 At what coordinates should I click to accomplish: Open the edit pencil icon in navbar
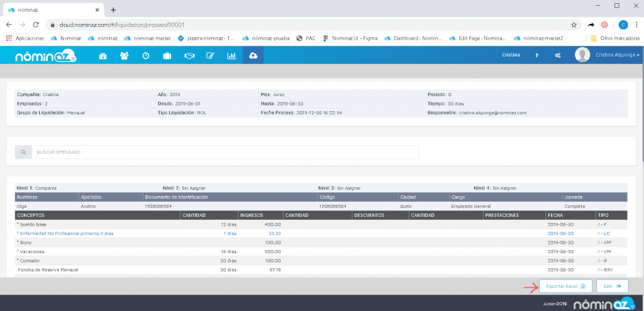(210, 56)
